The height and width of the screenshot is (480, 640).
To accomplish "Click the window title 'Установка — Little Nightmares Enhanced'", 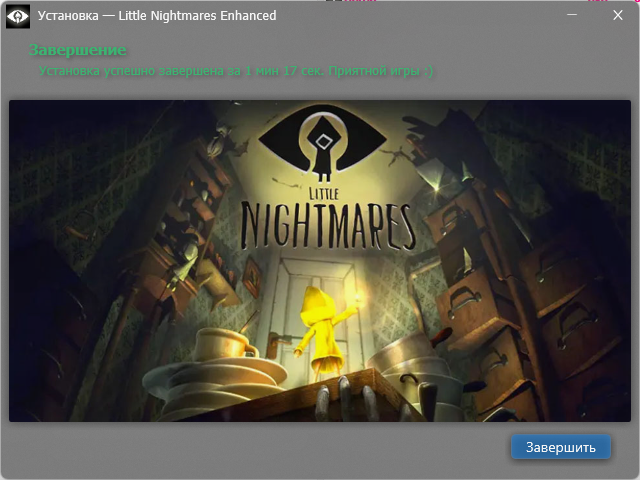I will pyautogui.click(x=156, y=16).
